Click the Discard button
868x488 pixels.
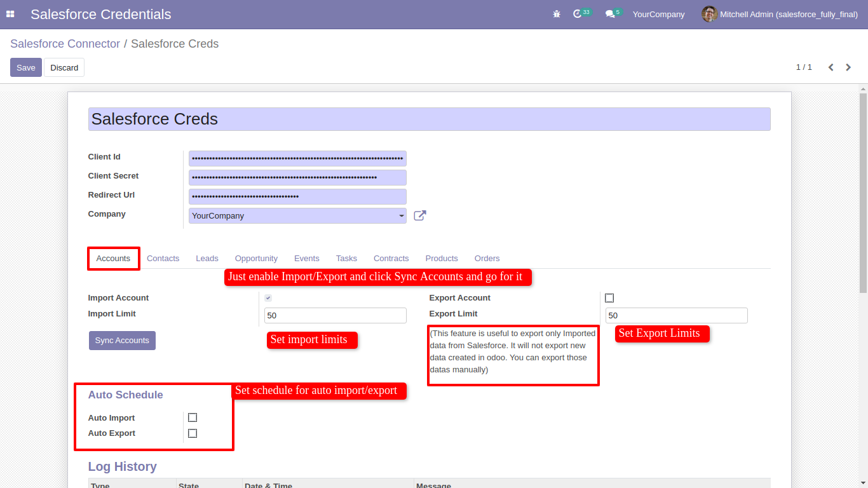tap(64, 67)
